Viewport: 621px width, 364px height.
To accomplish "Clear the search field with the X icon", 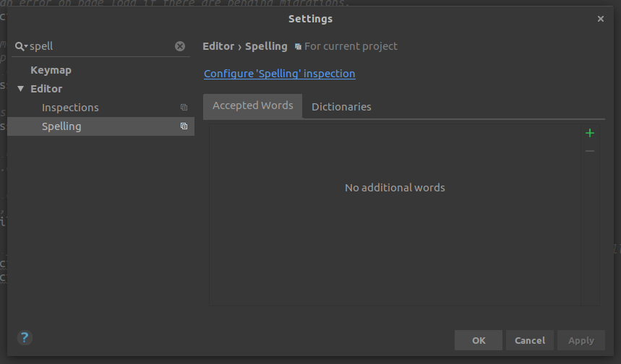I will 180,46.
